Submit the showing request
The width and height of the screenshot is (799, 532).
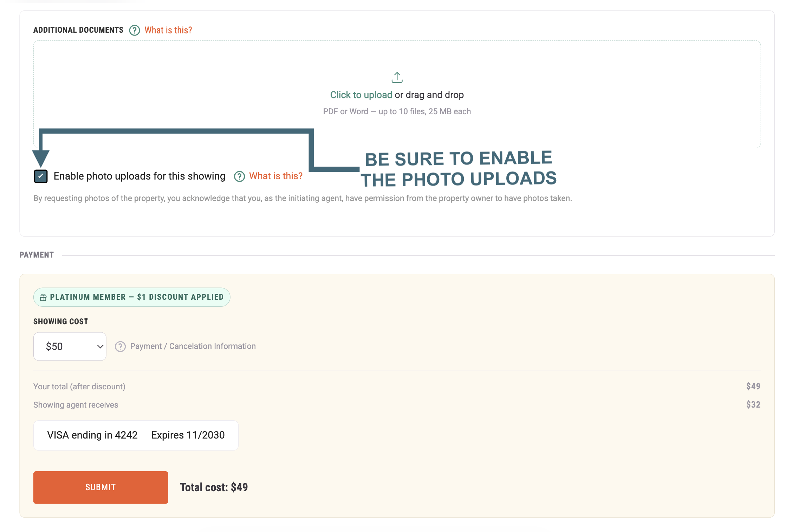(101, 487)
